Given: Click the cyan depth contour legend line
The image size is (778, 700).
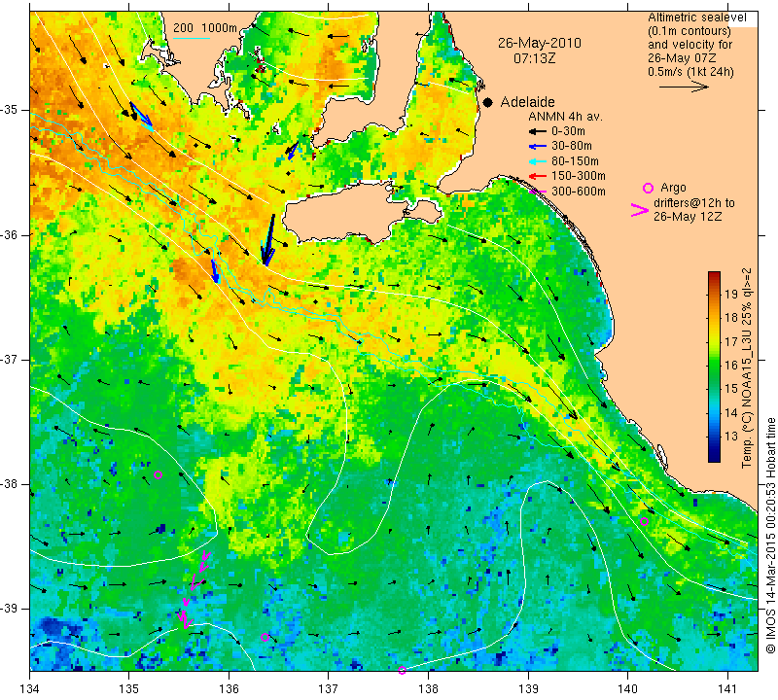Looking at the screenshot, I should click(191, 38).
